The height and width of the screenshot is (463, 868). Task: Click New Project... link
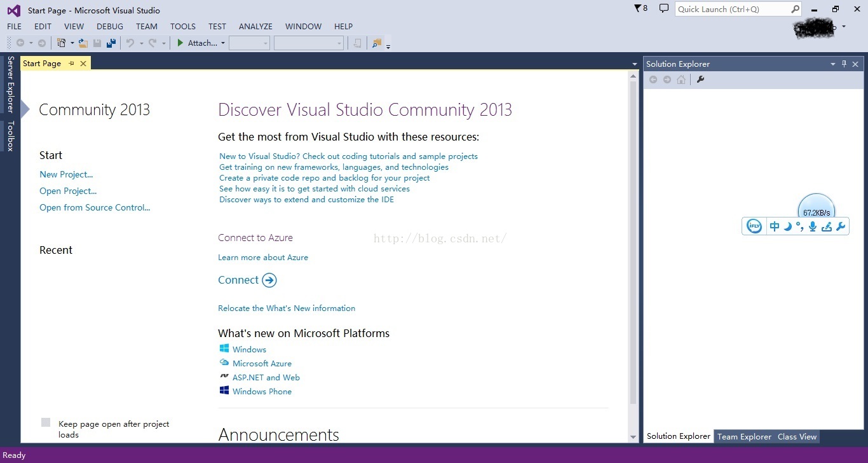click(x=66, y=174)
